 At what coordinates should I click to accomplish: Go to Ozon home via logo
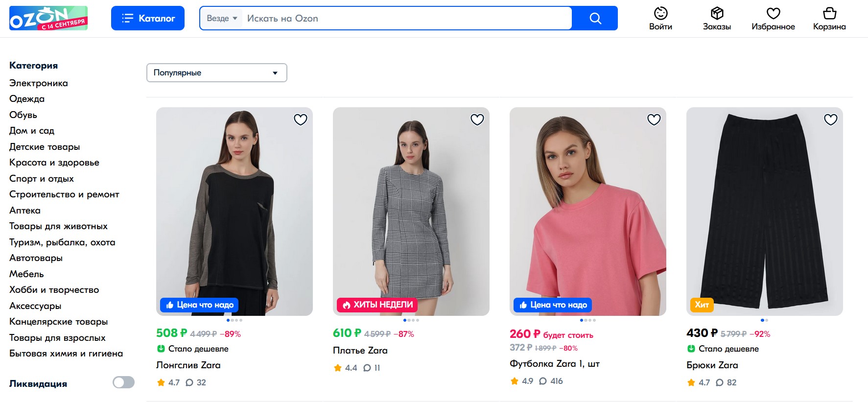coord(48,18)
